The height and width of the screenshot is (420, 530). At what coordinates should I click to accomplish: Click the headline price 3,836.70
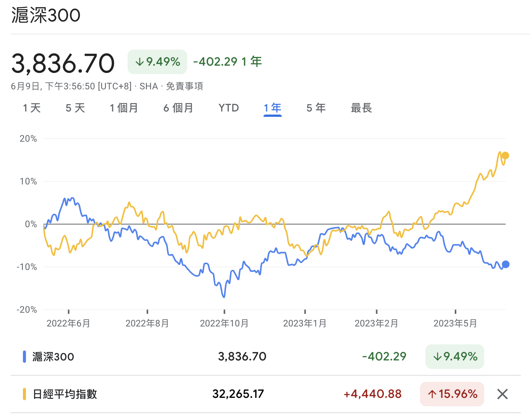(x=63, y=63)
